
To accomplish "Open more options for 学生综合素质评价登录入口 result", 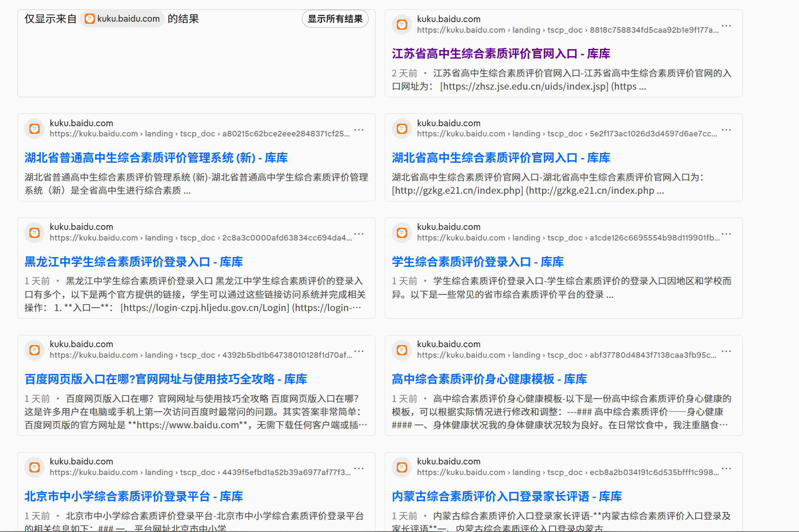I will (x=726, y=234).
